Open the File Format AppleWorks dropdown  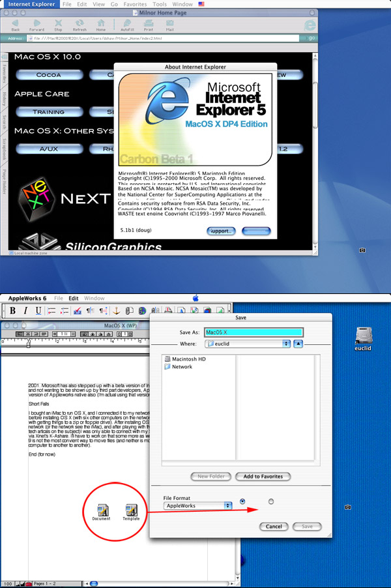[x=197, y=505]
